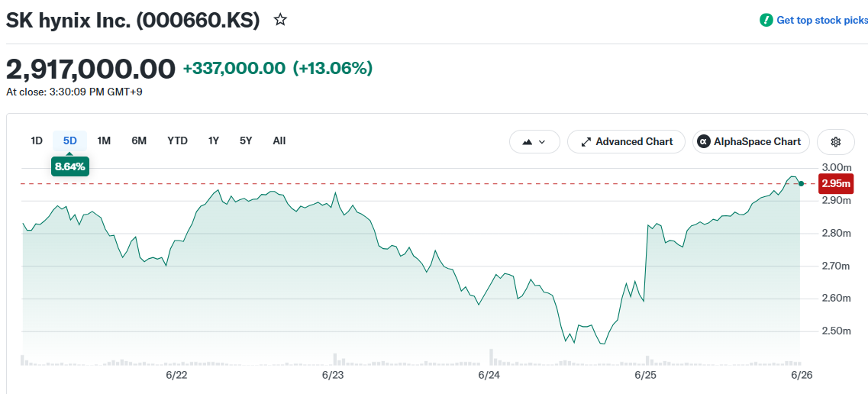Select the 1D range tab
The width and height of the screenshot is (868, 394).
click(x=37, y=140)
